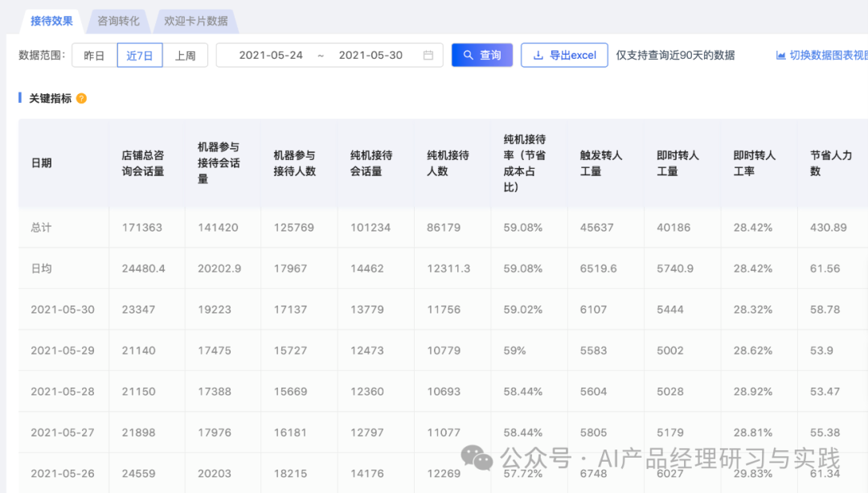Click the 机器参与接待人数 column header
Screen dimensions: 868x493
(294, 163)
